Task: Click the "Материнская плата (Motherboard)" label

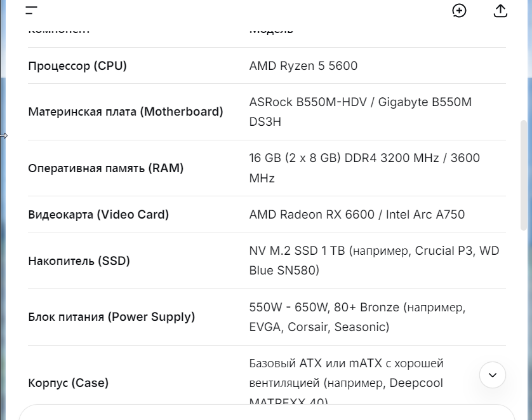Action: point(126,112)
